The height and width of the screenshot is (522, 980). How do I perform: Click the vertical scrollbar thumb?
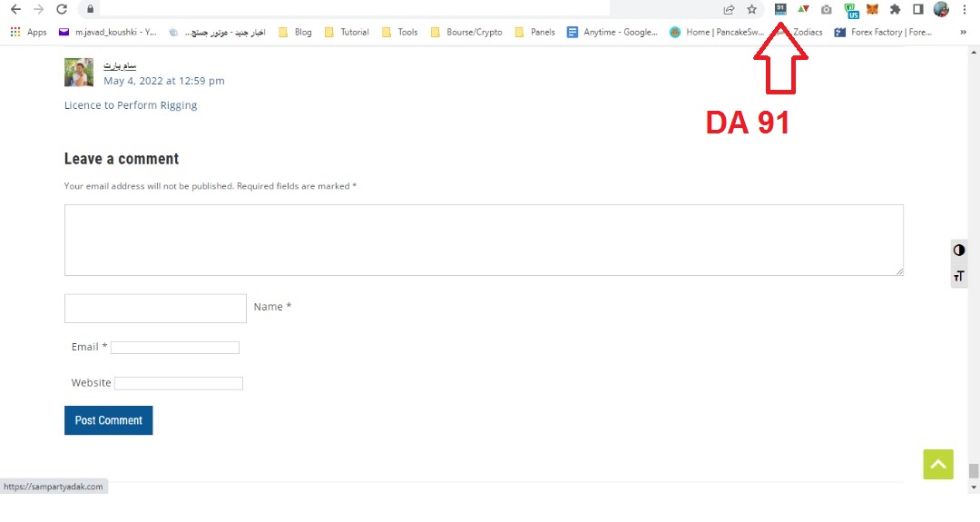point(973,471)
